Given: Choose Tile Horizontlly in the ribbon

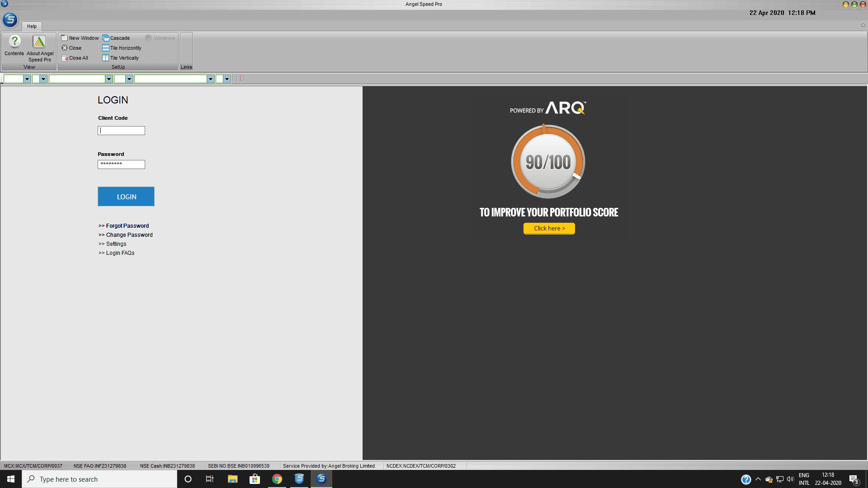Looking at the screenshot, I should pyautogui.click(x=122, y=48).
